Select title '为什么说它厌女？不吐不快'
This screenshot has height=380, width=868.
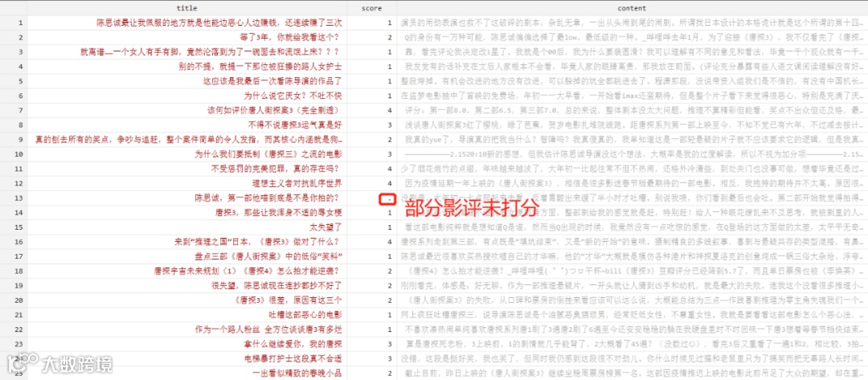293,96
